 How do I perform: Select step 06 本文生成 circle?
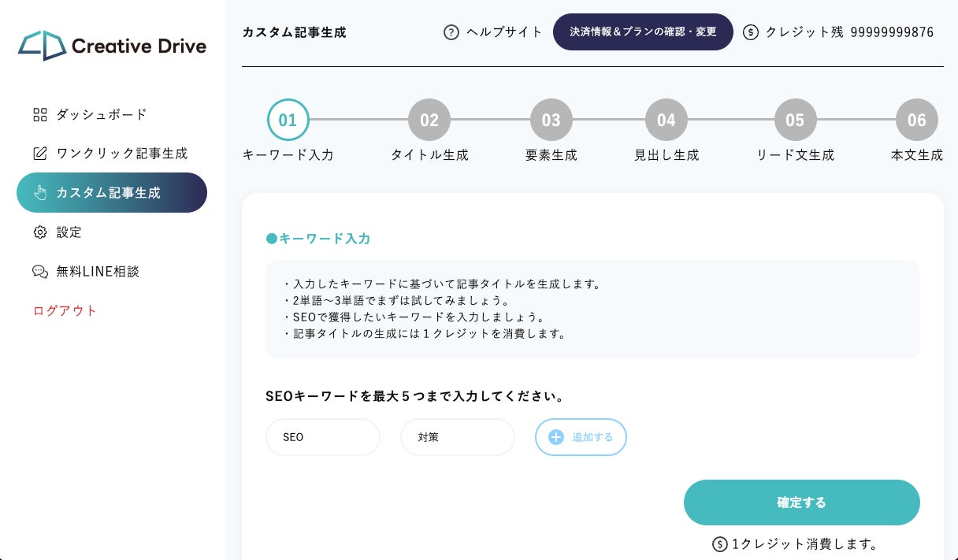916,121
